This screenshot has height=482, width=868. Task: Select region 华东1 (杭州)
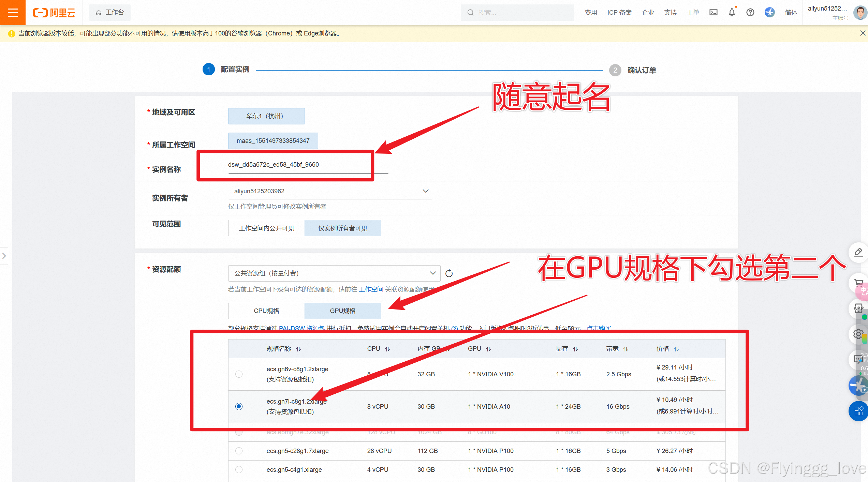[266, 116]
